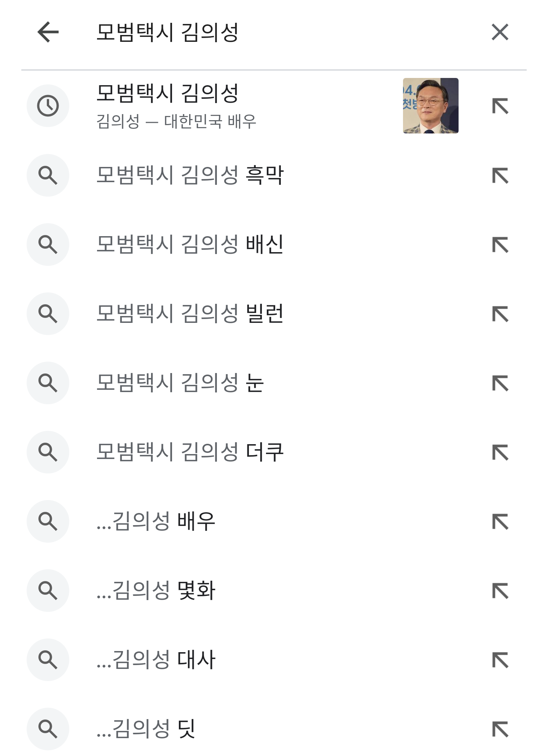Image resolution: width=548 pixels, height=756 pixels.
Task: Choose the 김의성 배우 suggestion
Action: point(156,521)
